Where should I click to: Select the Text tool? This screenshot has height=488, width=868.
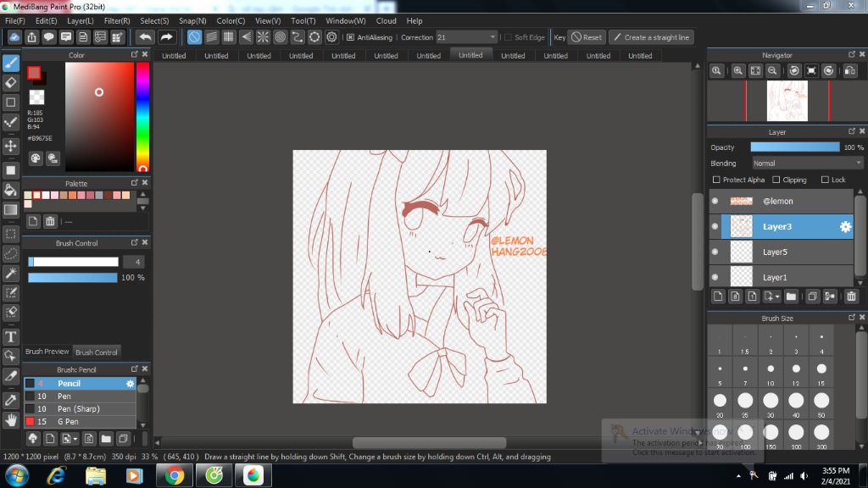[11, 336]
